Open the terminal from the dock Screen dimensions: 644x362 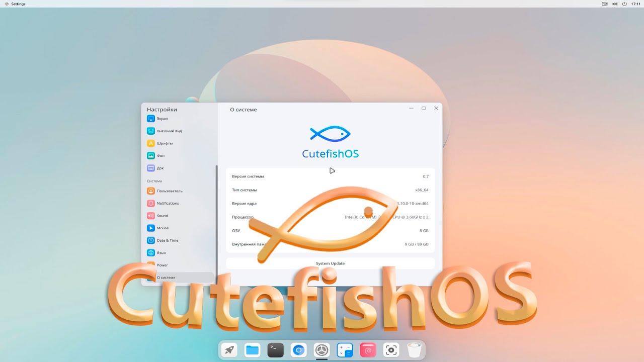click(275, 350)
